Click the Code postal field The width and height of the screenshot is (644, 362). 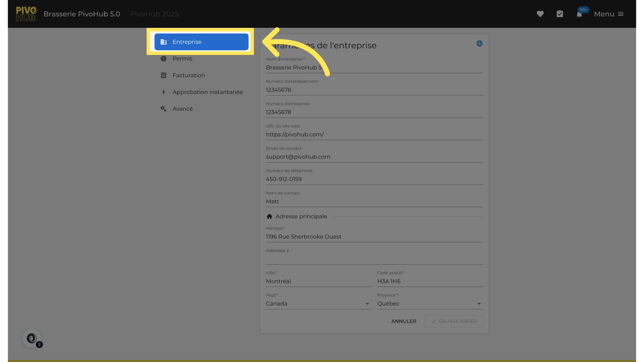(430, 282)
